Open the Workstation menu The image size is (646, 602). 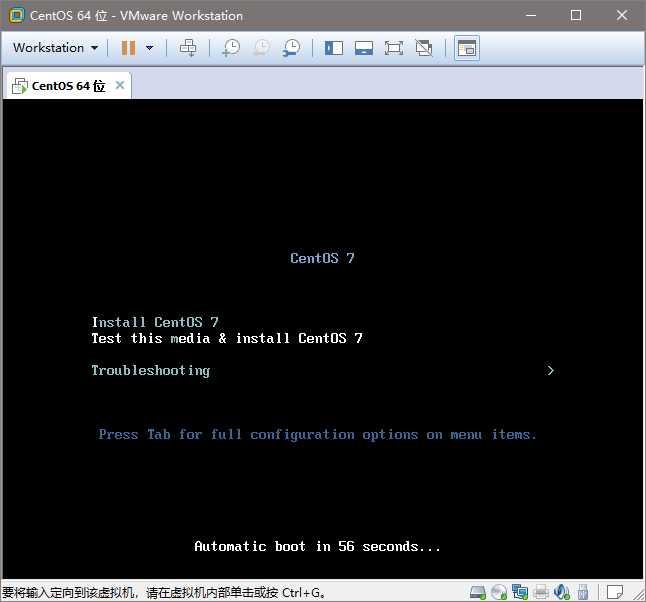55,48
